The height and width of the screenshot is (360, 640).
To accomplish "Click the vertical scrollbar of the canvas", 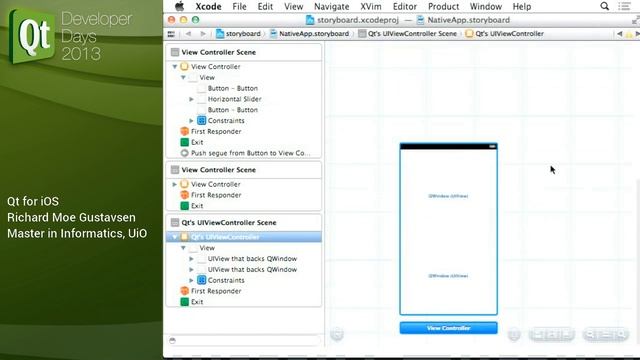I will coord(638,261).
